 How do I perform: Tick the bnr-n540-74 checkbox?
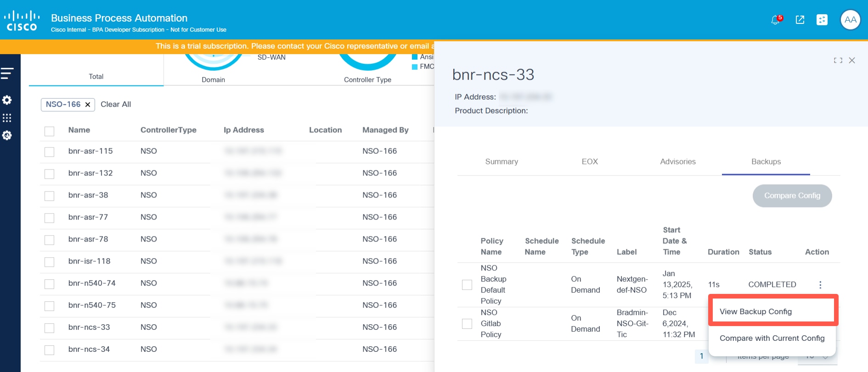pyautogui.click(x=49, y=284)
